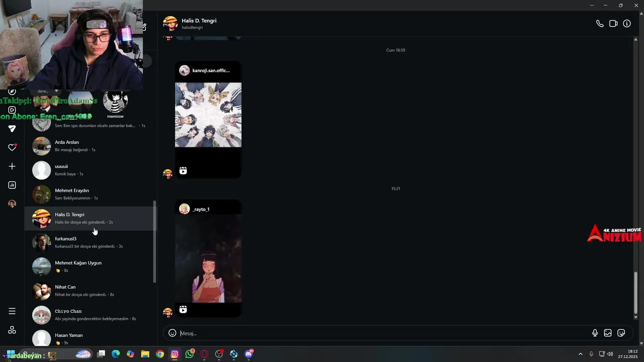Image resolution: width=644 pixels, height=362 pixels.
Task: Select the Halis D. Tengri conversation row
Action: pos(91,218)
